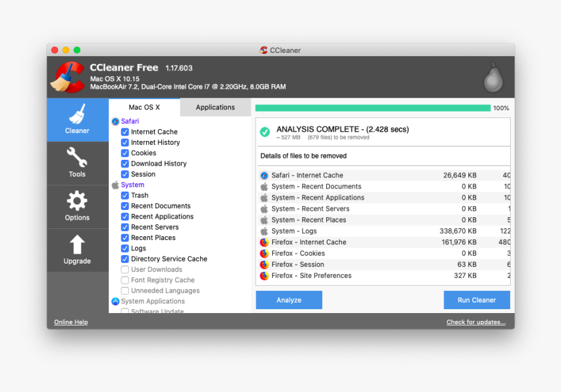Select the Firefox - Cookies row text
The width and height of the screenshot is (561, 392).
pos(298,253)
